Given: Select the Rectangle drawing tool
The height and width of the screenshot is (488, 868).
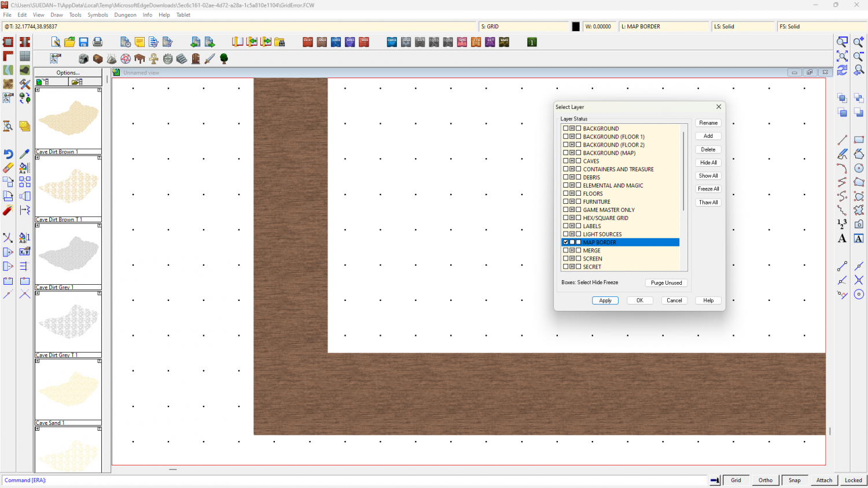Looking at the screenshot, I should (859, 140).
